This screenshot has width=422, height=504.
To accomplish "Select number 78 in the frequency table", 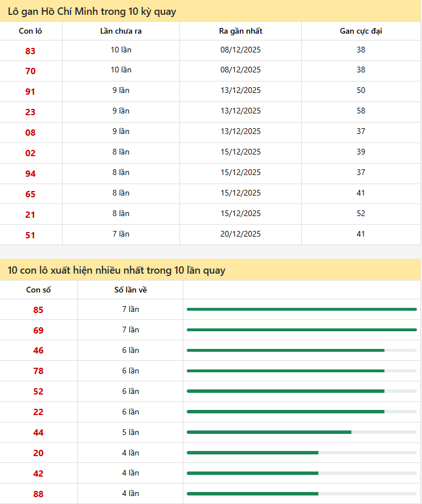I will click(38, 371).
